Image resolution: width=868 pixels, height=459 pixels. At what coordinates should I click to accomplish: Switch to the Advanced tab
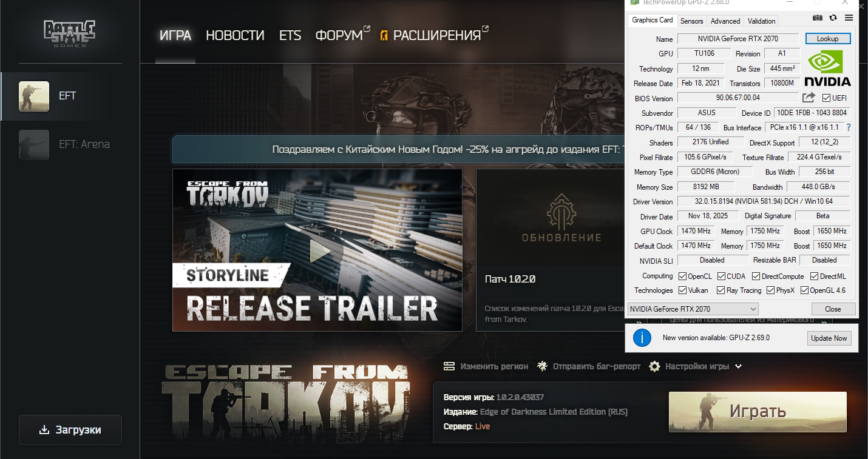pyautogui.click(x=725, y=21)
